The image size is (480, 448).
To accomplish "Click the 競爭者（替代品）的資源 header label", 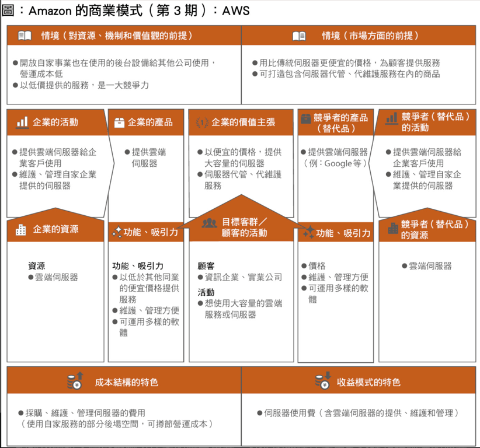I will (434, 230).
